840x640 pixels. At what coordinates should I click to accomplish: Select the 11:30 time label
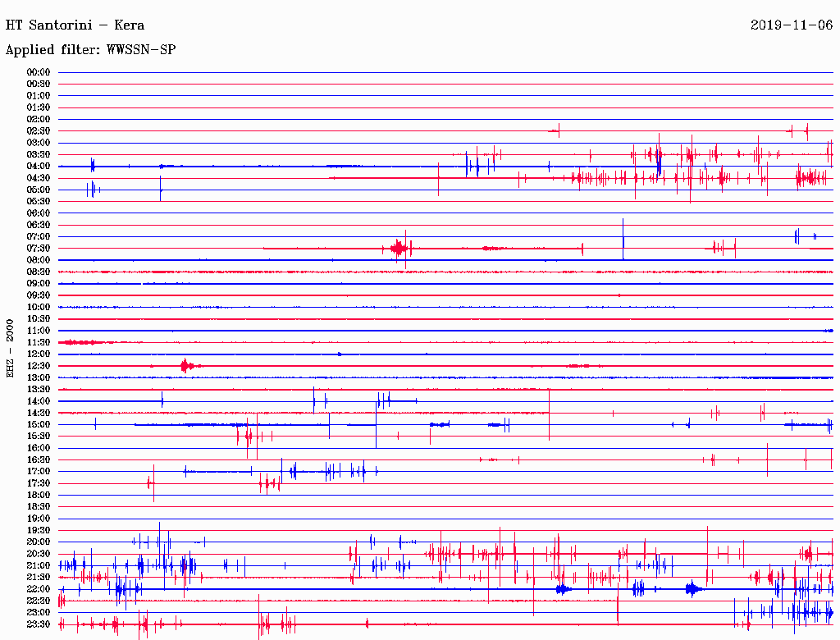[x=39, y=342]
